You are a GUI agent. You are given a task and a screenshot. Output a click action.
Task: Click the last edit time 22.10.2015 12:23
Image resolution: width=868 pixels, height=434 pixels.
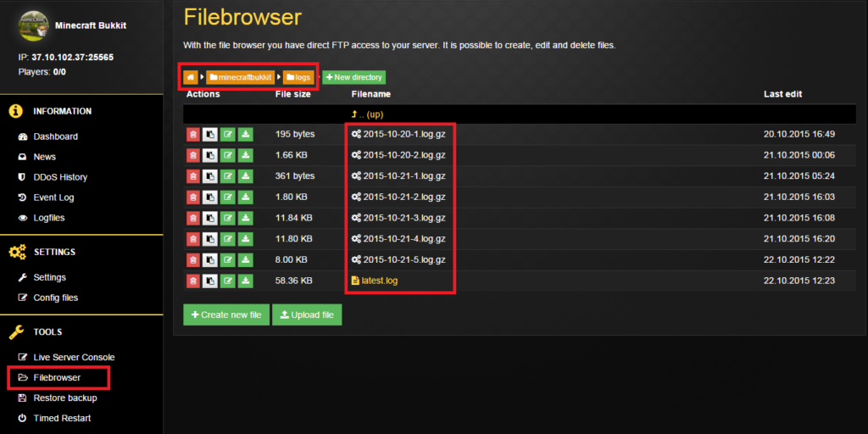click(799, 281)
